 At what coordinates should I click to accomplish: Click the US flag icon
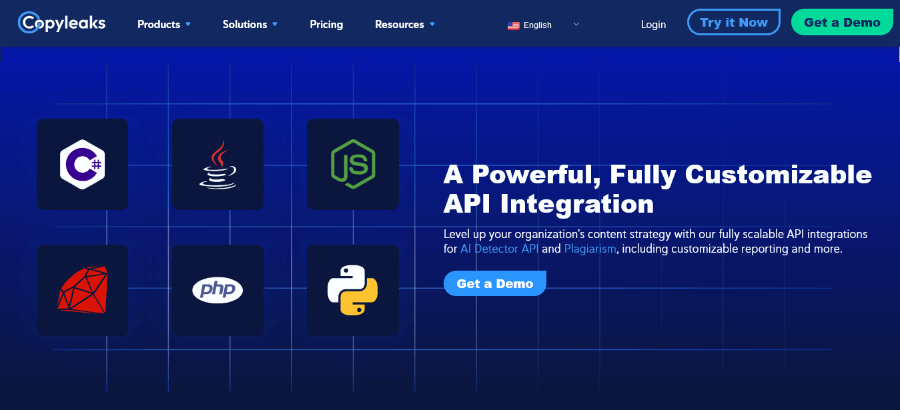[x=513, y=25]
